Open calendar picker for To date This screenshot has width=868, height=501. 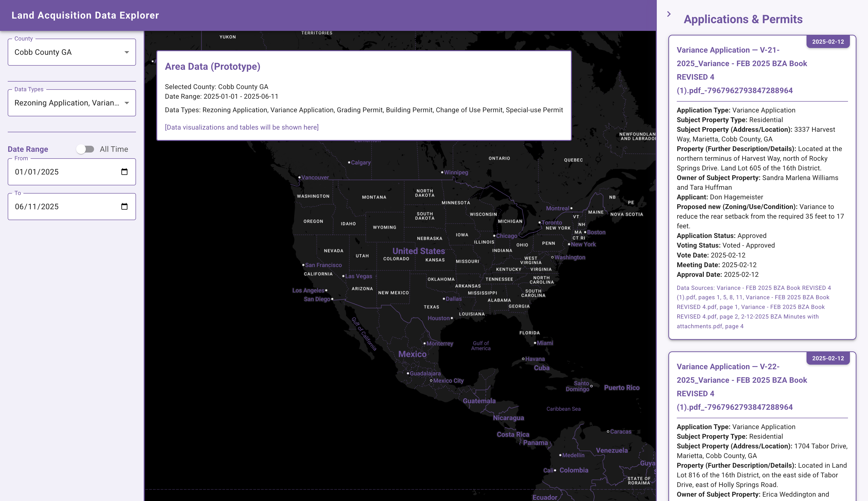[x=124, y=206]
